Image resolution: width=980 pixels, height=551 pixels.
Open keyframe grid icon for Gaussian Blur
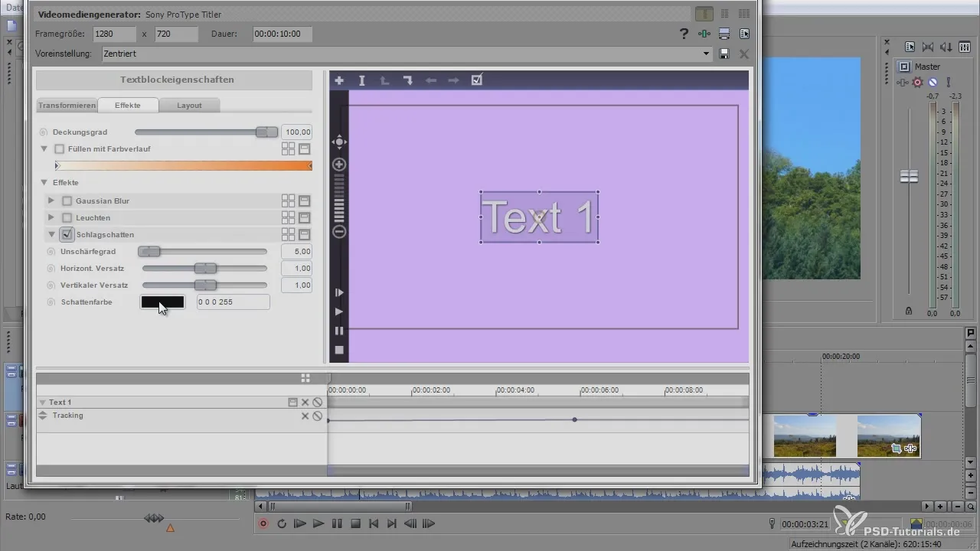(288, 201)
